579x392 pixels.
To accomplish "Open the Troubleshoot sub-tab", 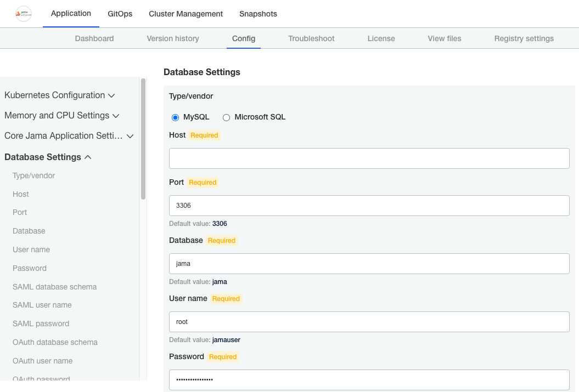I will click(311, 38).
